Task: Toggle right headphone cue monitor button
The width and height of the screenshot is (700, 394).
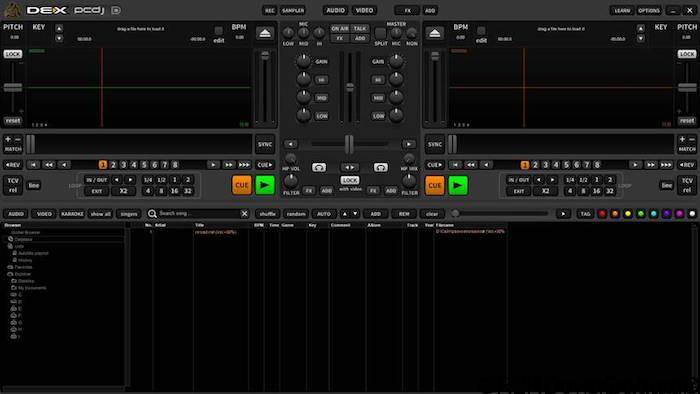Action: pos(380,167)
